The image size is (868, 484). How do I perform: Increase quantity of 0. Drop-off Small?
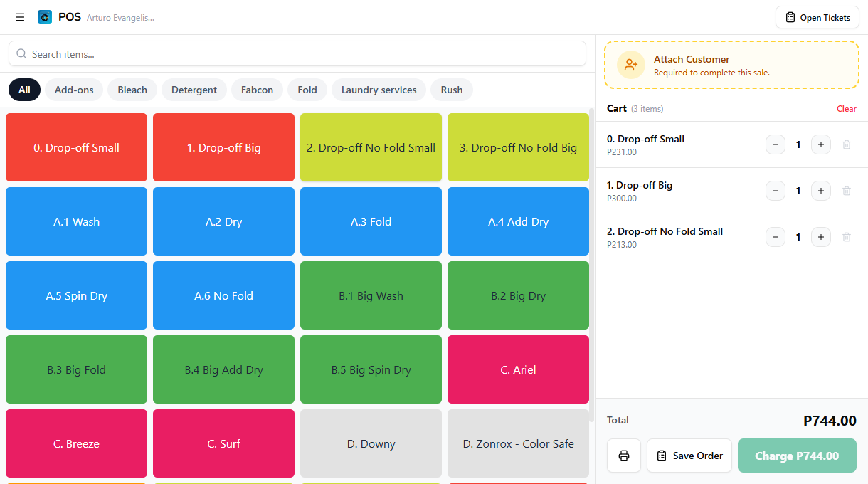(821, 144)
